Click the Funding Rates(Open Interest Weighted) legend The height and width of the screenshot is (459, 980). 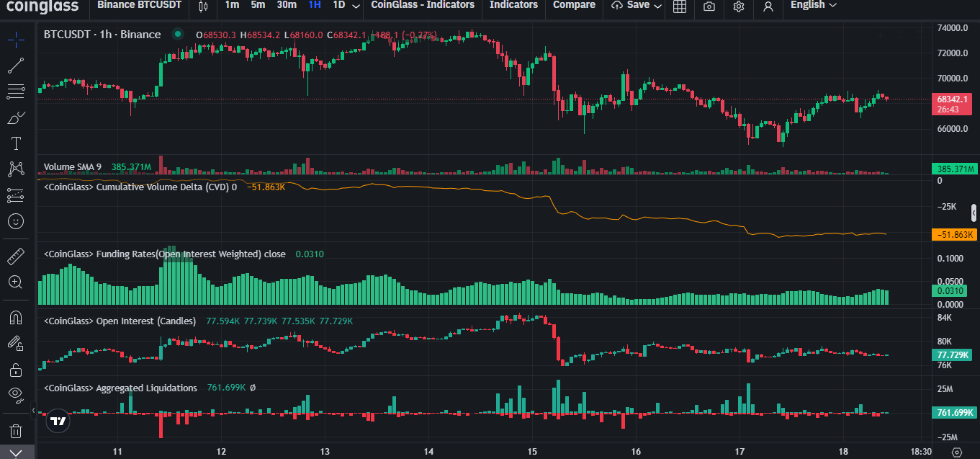click(x=164, y=254)
